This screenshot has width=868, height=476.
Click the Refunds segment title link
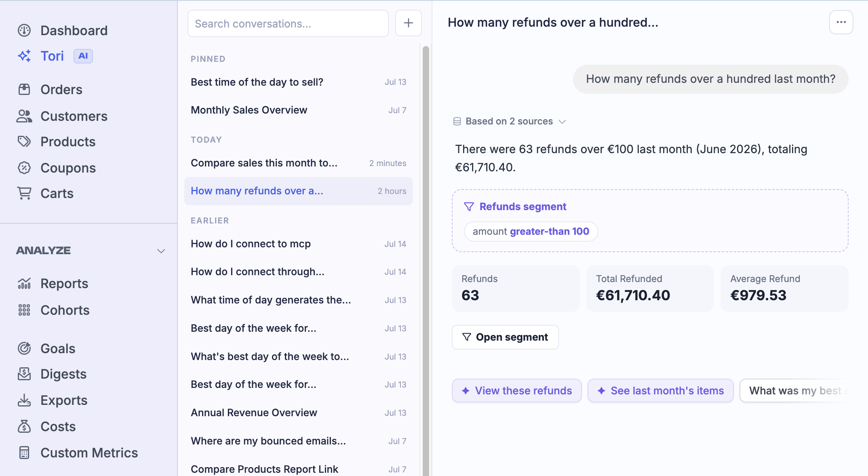(x=523, y=206)
